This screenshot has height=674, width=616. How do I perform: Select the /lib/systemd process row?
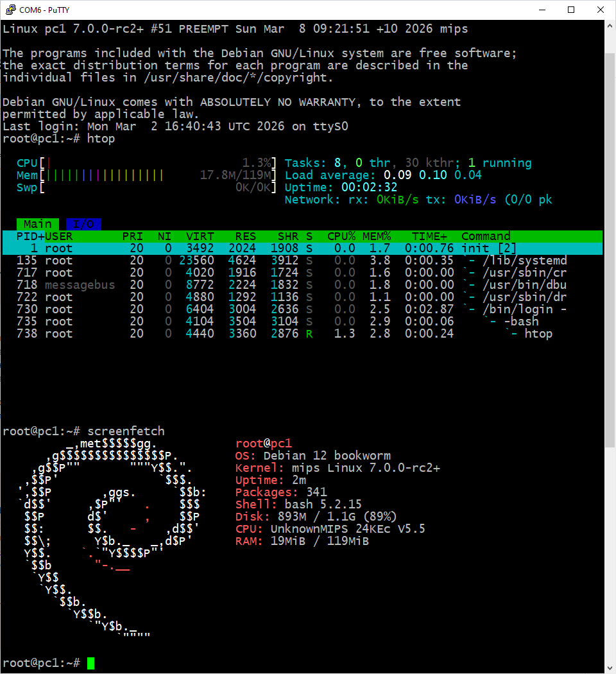302,261
